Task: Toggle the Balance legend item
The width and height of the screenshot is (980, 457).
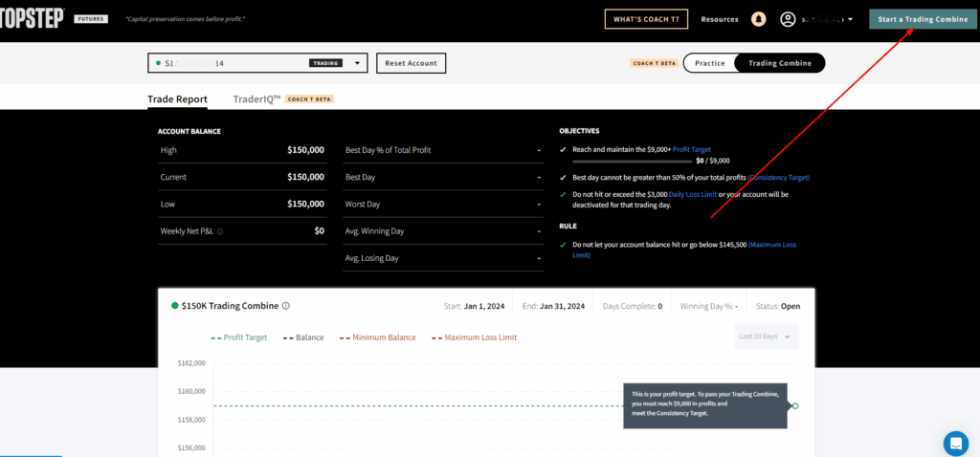Action: (303, 337)
